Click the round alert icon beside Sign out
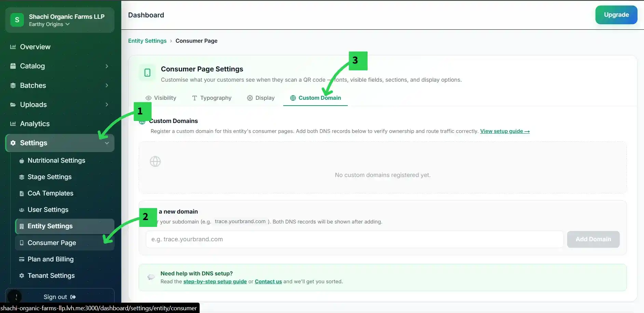Image resolution: width=644 pixels, height=313 pixels. pyautogui.click(x=15, y=297)
